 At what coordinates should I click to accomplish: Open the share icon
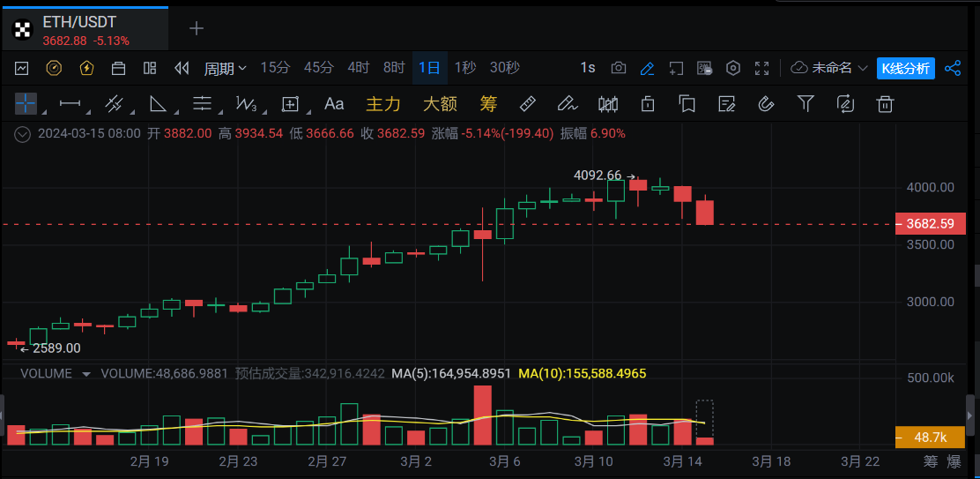coord(953,68)
